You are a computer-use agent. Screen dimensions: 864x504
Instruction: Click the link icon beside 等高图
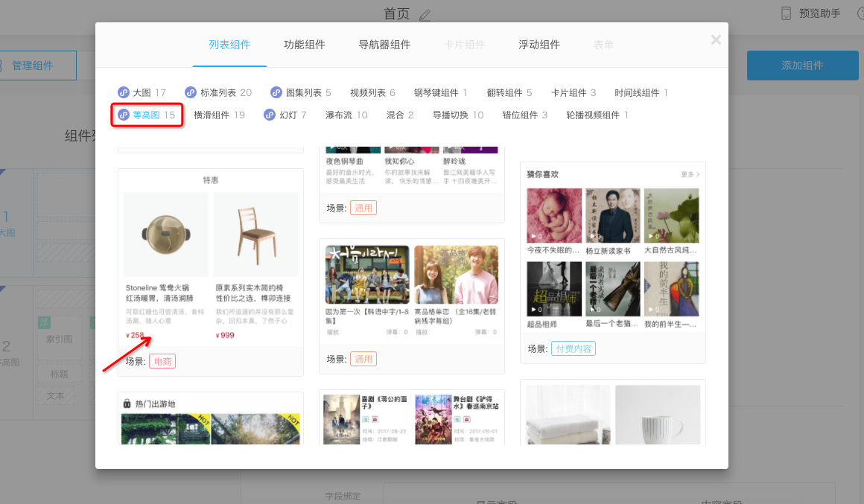124,115
